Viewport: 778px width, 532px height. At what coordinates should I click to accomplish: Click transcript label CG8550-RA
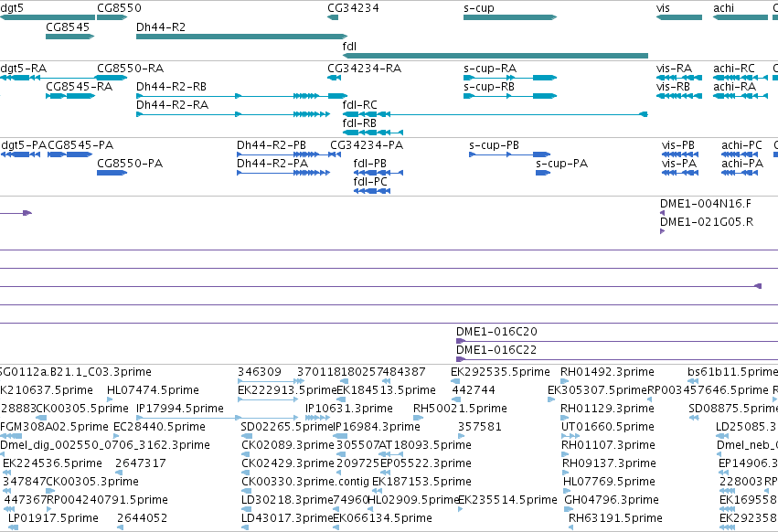click(131, 68)
